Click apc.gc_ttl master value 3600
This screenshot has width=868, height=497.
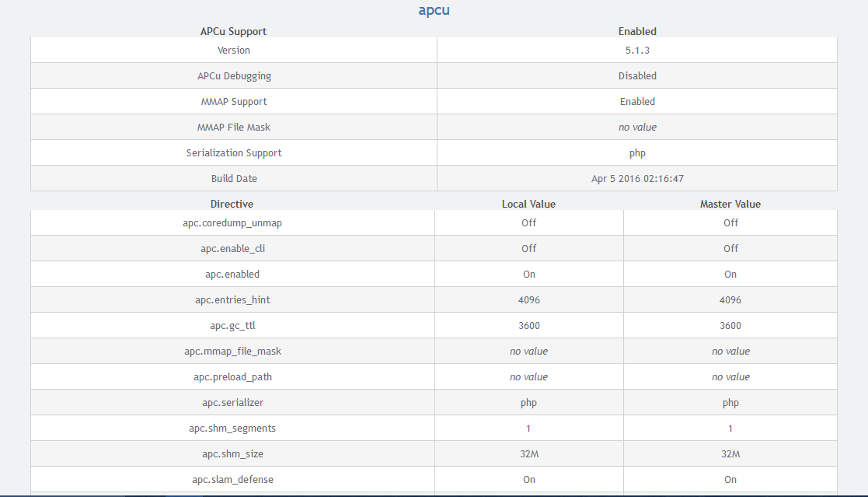click(730, 326)
